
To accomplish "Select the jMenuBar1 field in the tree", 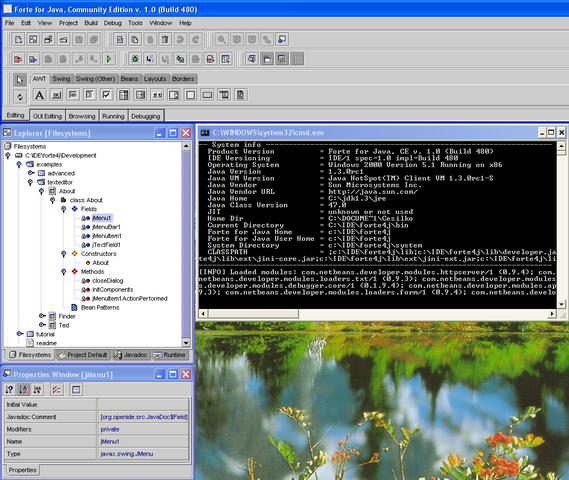I will point(106,227).
